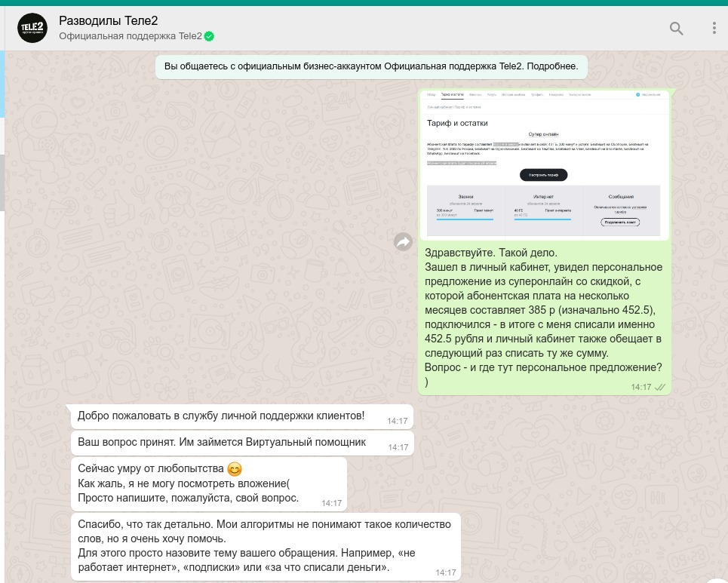Click Подключить пакет button in screenshot
This screenshot has height=583, width=728.
pos(620,222)
